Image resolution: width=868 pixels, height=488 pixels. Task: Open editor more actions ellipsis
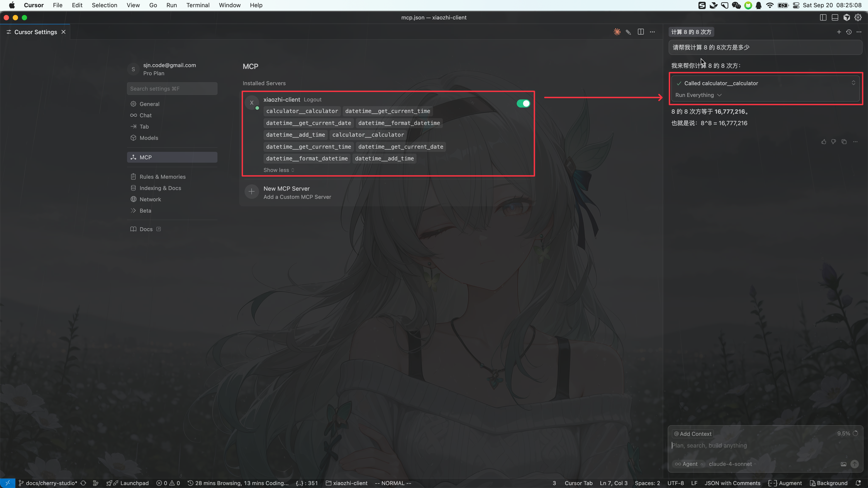coord(652,32)
